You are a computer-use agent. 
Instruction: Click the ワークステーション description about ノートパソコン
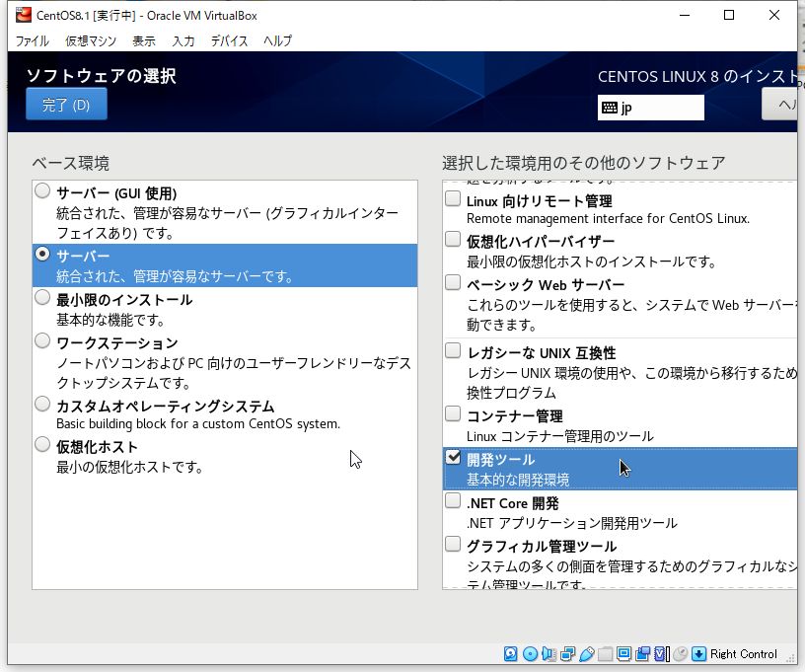pyautogui.click(x=234, y=373)
